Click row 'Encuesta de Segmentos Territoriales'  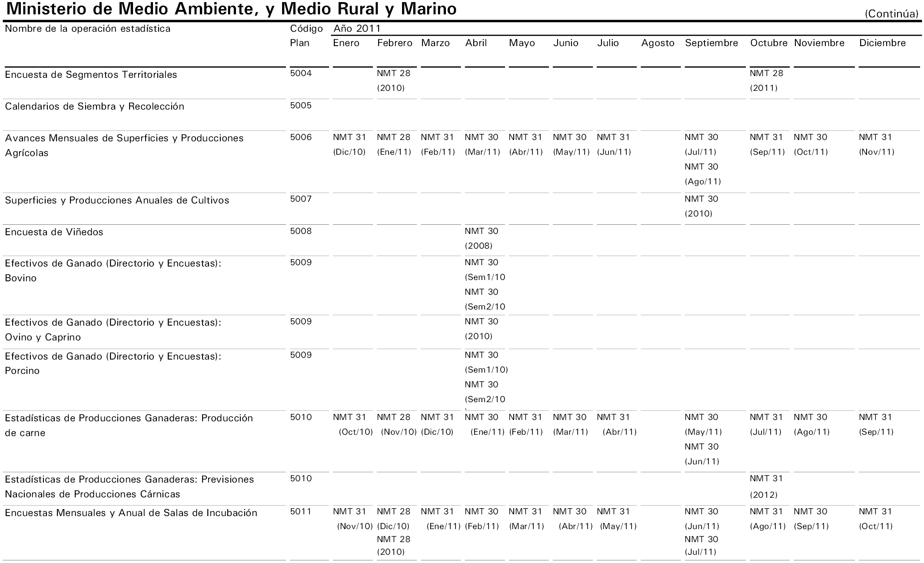click(91, 75)
